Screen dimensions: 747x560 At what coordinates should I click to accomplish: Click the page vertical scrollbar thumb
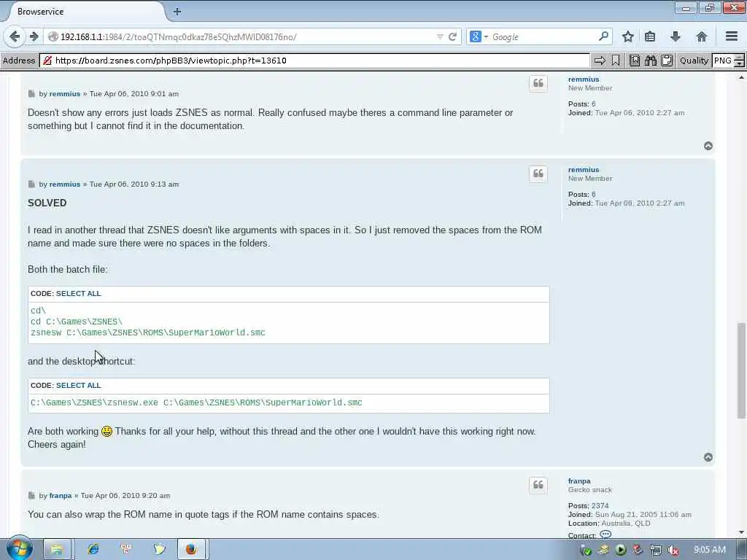click(741, 370)
